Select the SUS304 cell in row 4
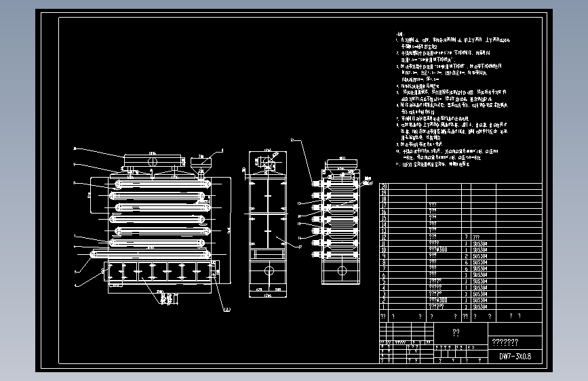 479,287
